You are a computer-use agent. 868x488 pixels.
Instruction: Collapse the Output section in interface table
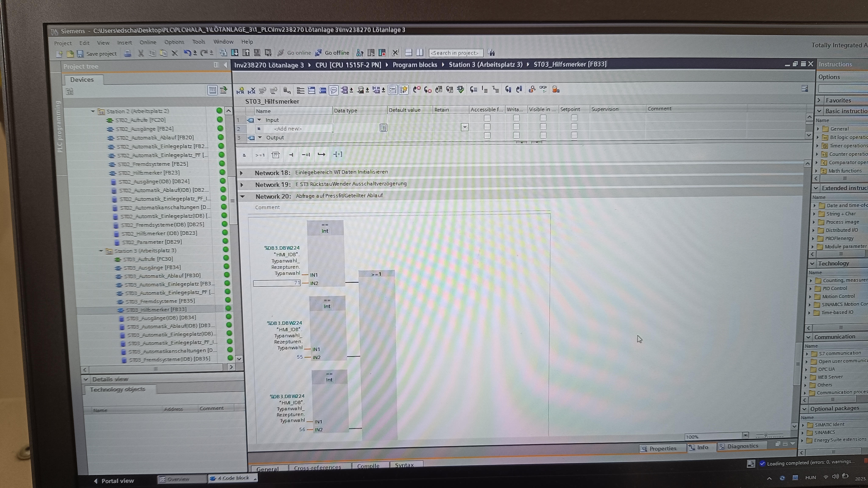[260, 137]
